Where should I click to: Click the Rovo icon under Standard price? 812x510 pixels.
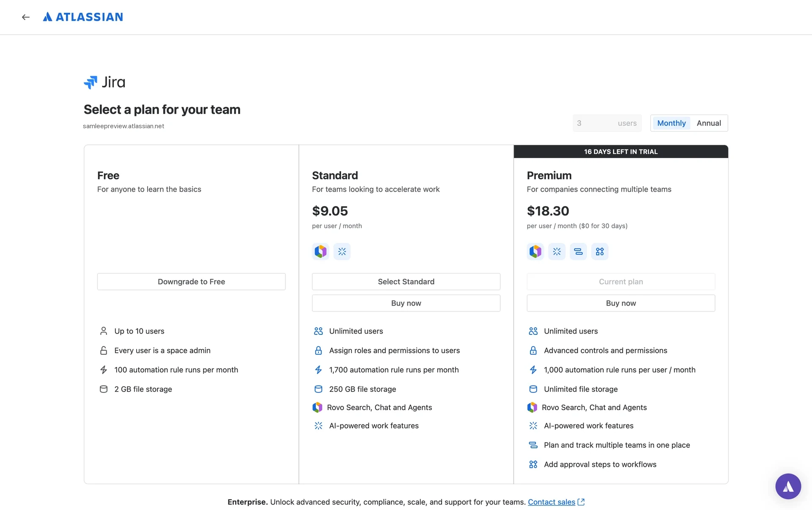321,251
